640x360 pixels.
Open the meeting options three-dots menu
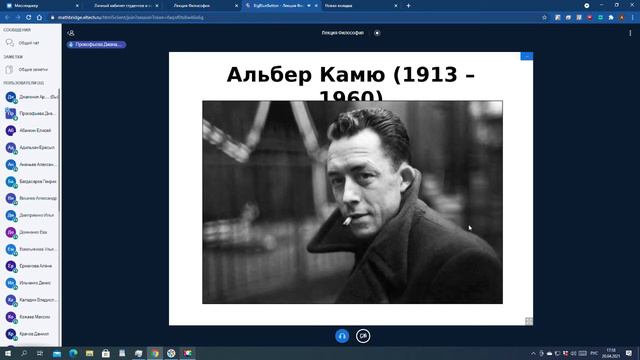(x=630, y=33)
